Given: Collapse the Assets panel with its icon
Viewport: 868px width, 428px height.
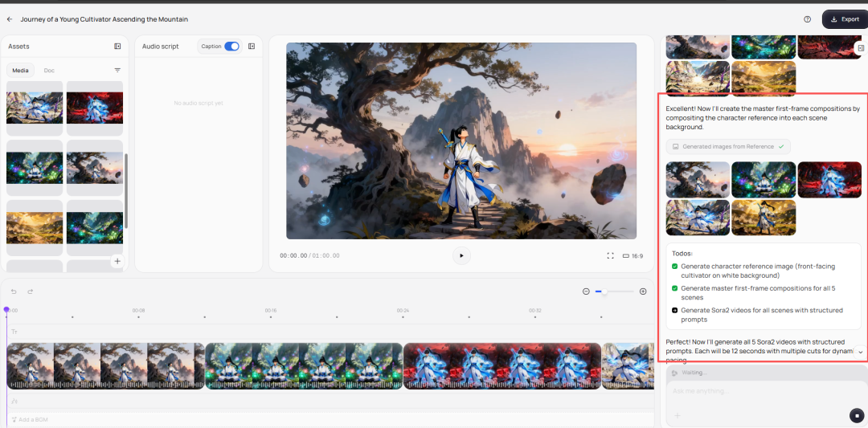Looking at the screenshot, I should pyautogui.click(x=117, y=47).
